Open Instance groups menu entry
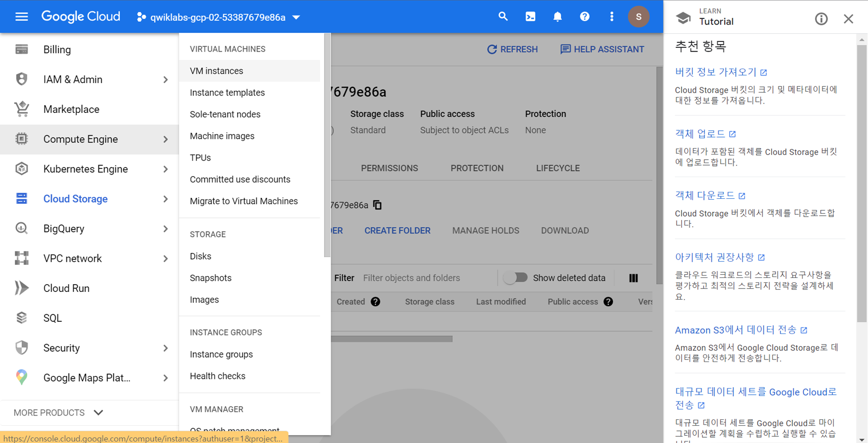 point(249,354)
